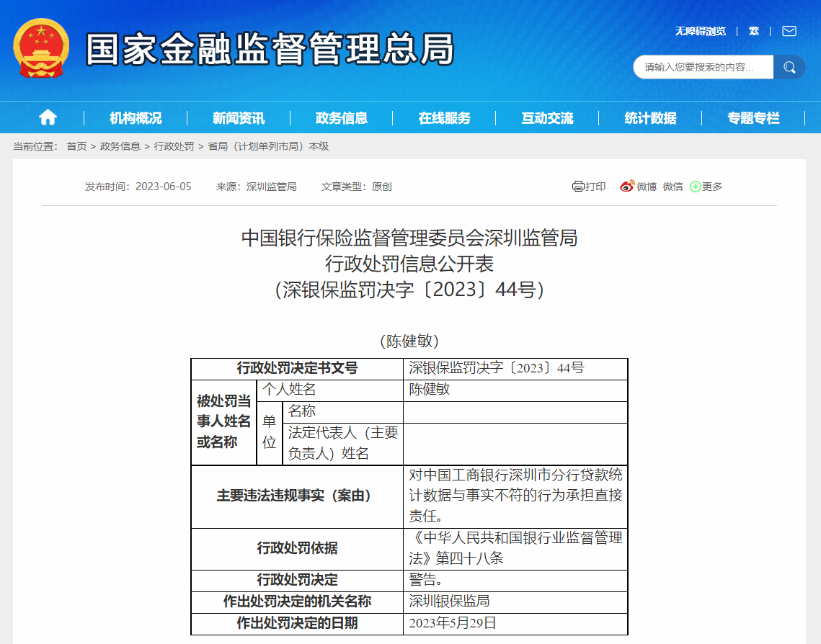The height and width of the screenshot is (644, 821).
Task: Click the subtitle （陈健敏）
Action: point(409,341)
